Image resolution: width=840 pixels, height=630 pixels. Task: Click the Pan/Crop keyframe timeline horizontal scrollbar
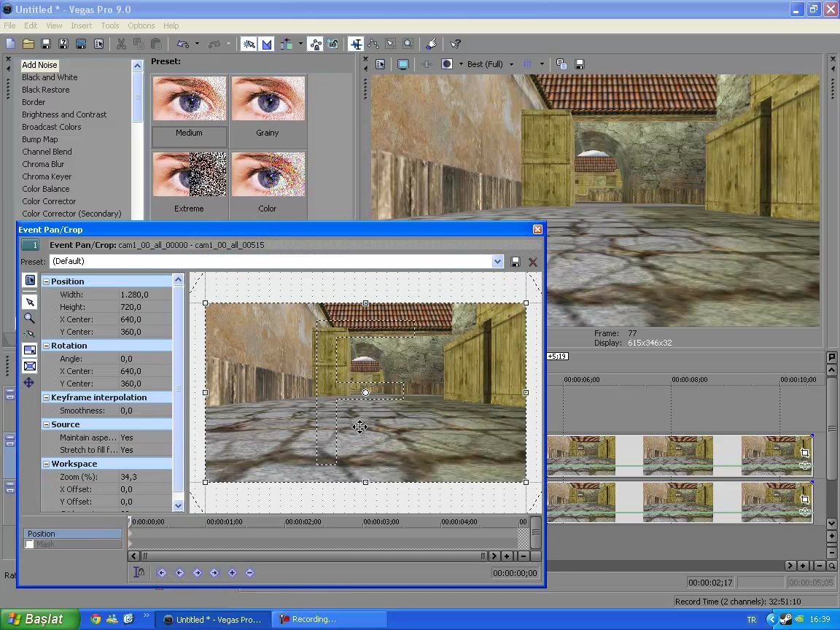pos(314,556)
